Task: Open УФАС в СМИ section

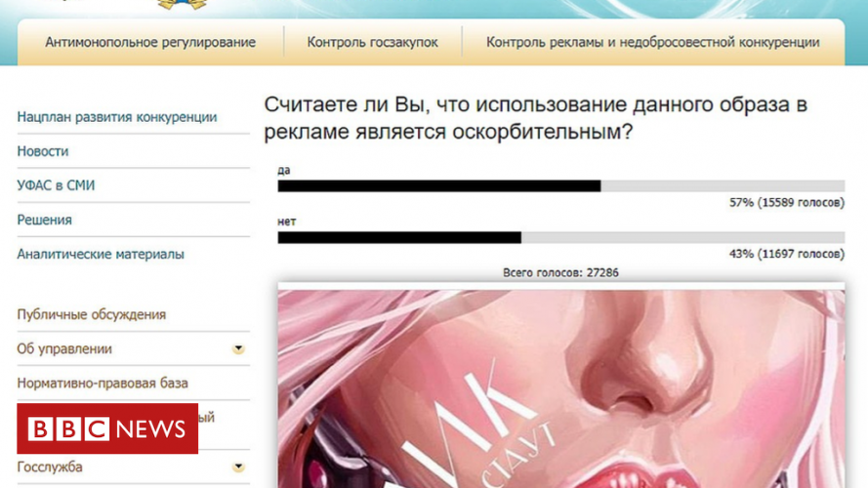Action: (x=56, y=185)
